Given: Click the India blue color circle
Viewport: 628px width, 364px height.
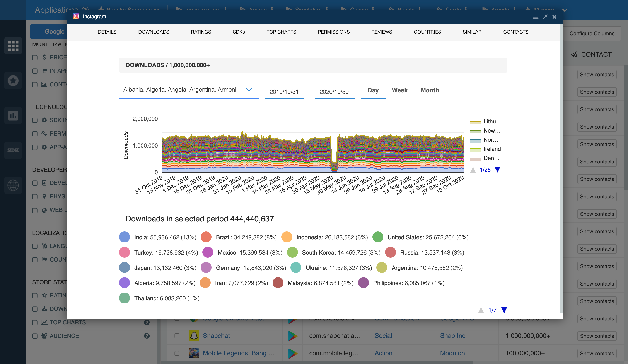Looking at the screenshot, I should pyautogui.click(x=124, y=237).
